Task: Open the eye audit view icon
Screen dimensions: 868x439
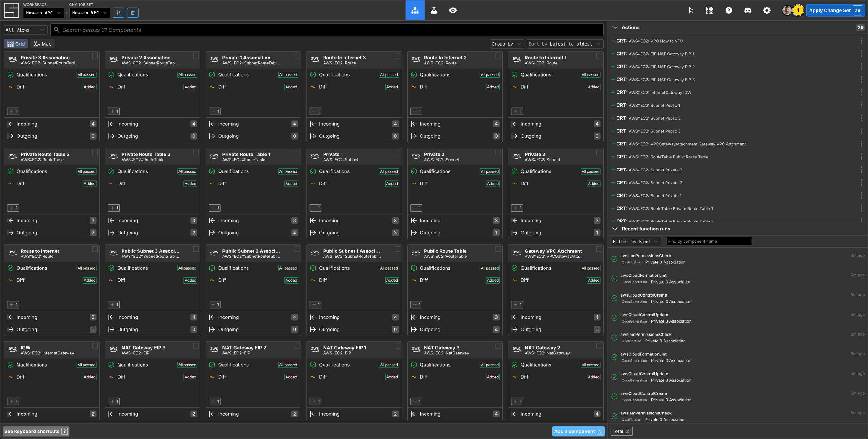Action: [x=453, y=10]
